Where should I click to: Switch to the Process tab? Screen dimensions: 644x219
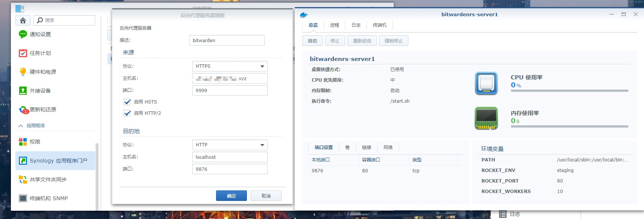335,25
